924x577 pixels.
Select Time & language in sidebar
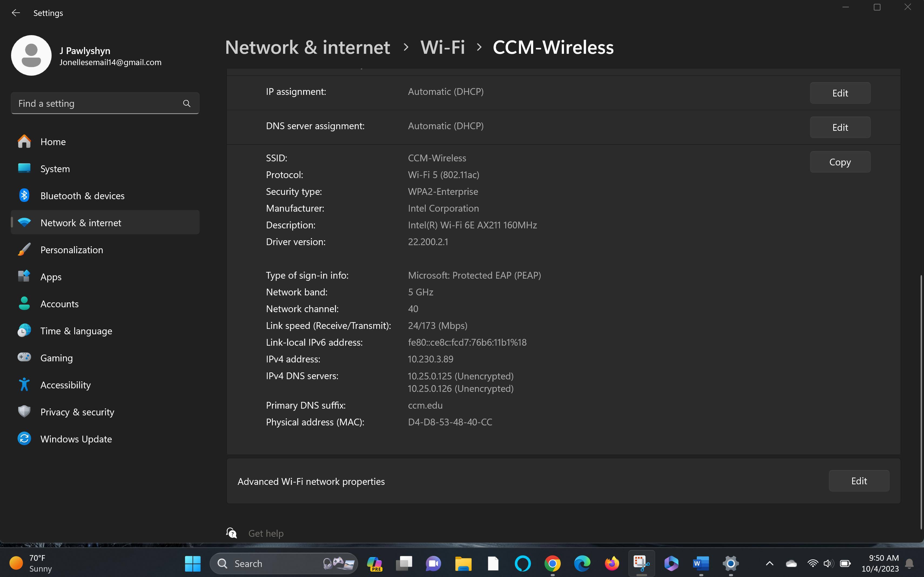[76, 331]
